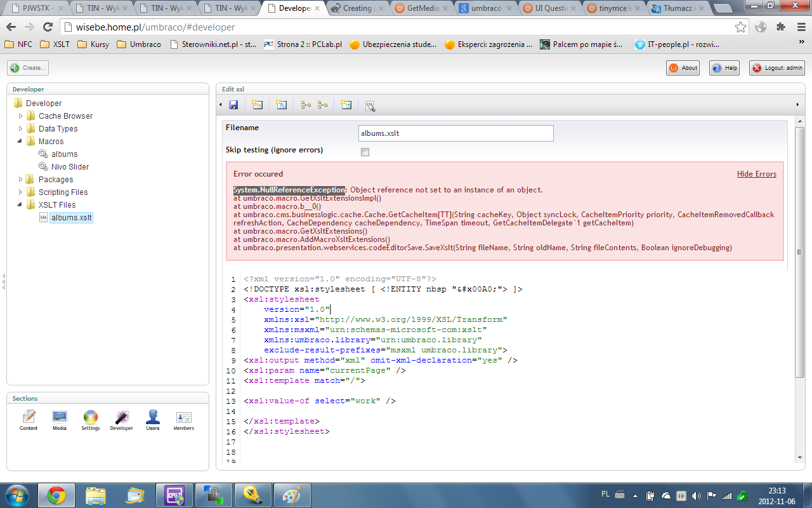Open the Media section
This screenshot has width=812, height=508.
click(60, 420)
